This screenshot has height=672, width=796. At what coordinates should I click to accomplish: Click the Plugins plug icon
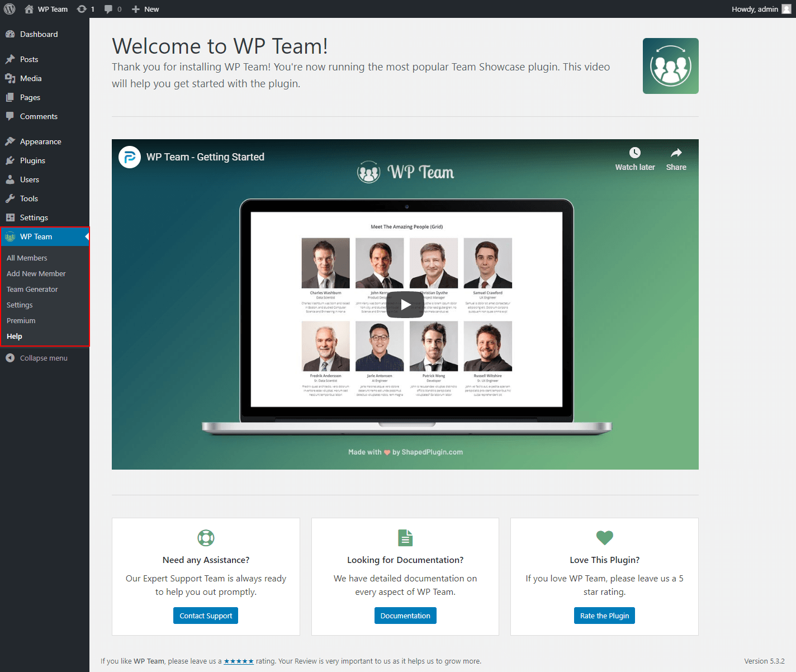pyautogui.click(x=10, y=160)
